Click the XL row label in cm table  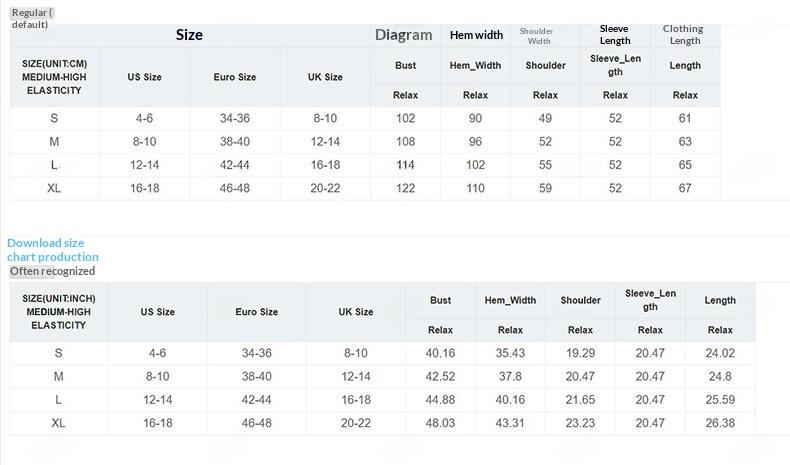click(x=54, y=188)
